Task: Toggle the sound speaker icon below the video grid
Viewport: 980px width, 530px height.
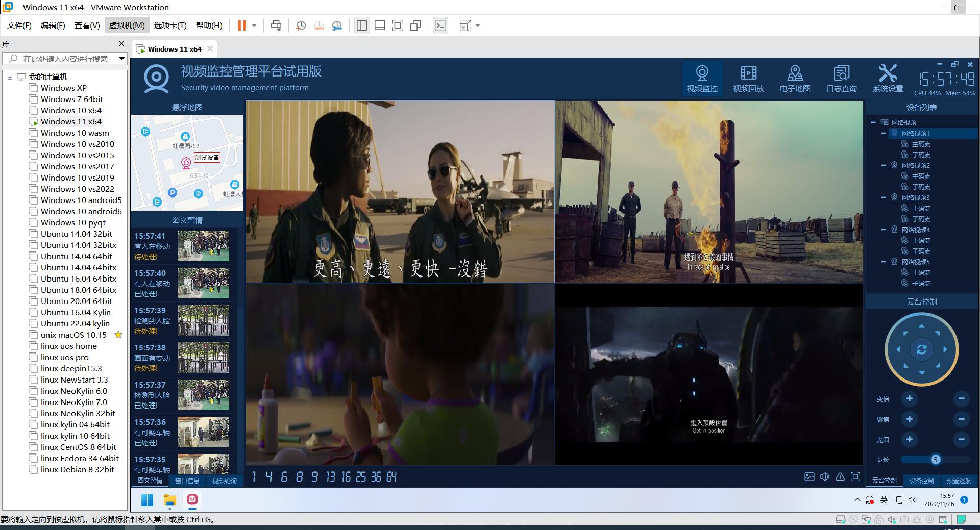Action: [825, 477]
